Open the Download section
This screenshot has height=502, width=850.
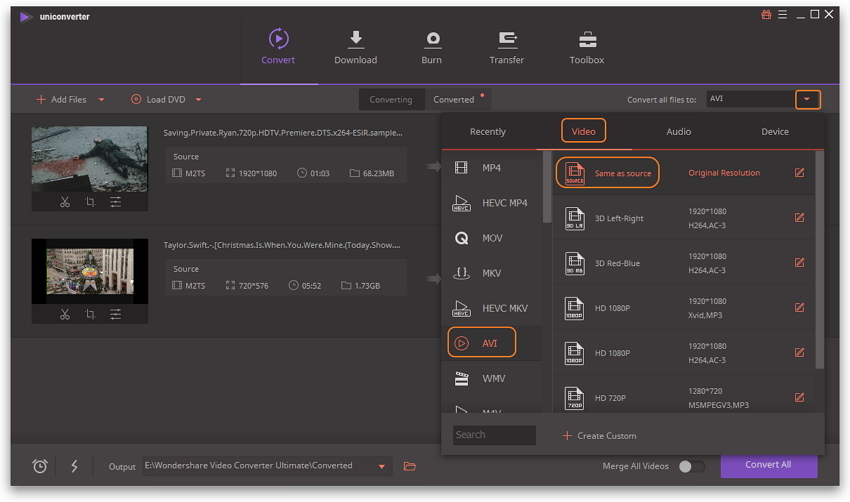[x=356, y=48]
